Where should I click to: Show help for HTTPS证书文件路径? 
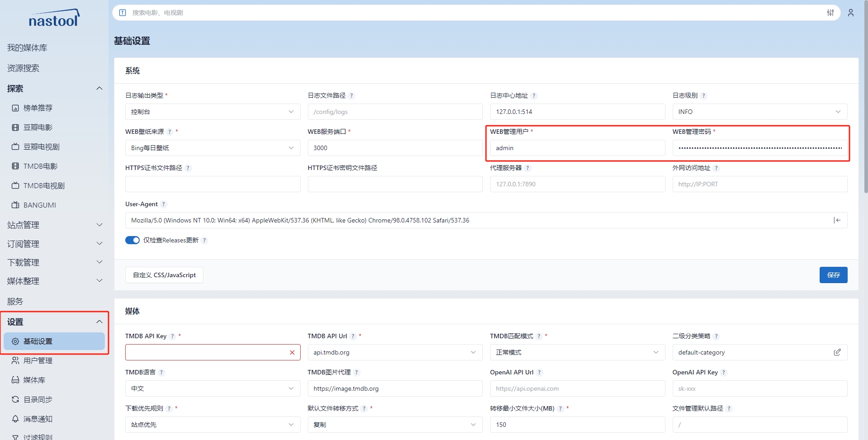(x=188, y=168)
